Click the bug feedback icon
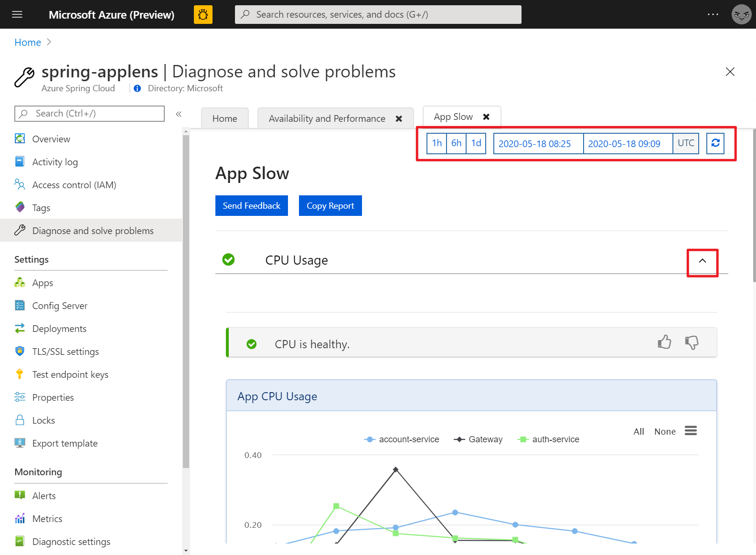756x555 pixels. click(x=203, y=14)
